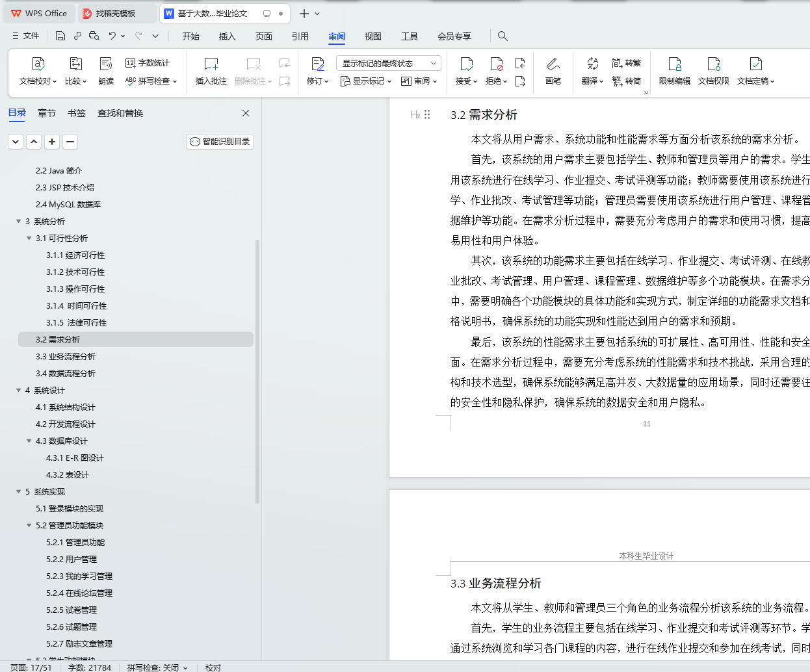Click the 智能识别目录 button
Viewport: 810px width, 672px height.
220,141
